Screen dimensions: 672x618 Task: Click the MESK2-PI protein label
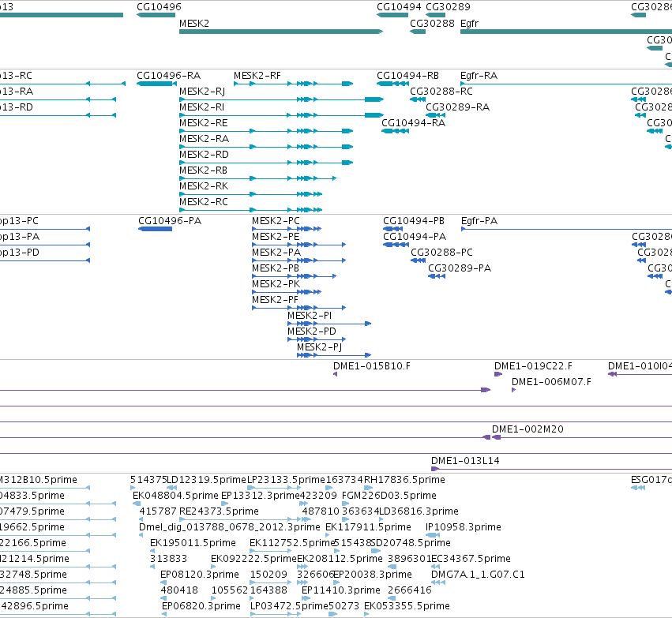pos(310,316)
